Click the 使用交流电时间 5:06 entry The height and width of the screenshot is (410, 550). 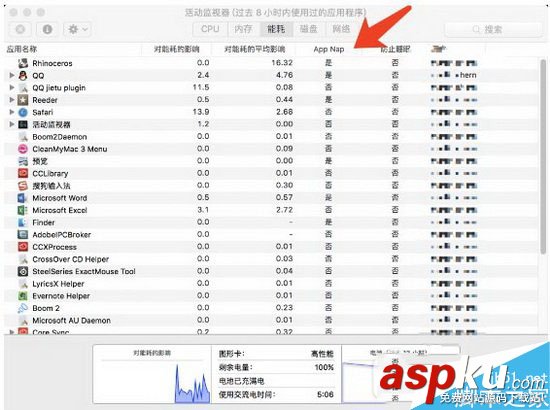(x=276, y=395)
